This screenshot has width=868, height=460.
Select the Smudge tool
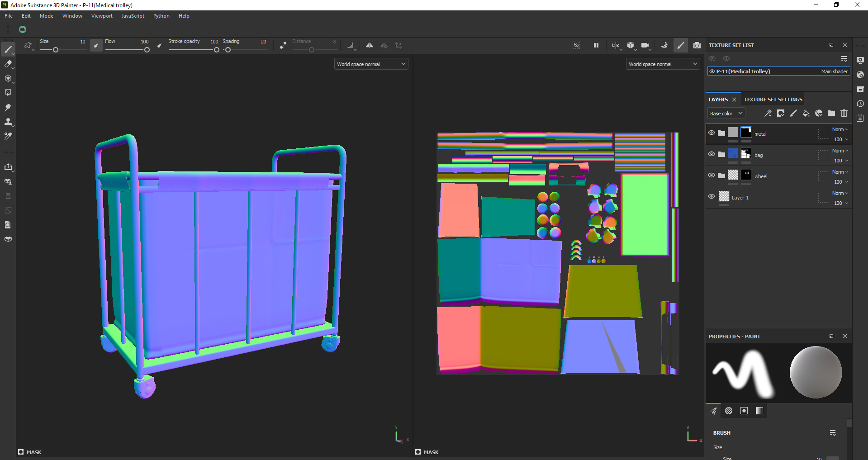tap(8, 107)
